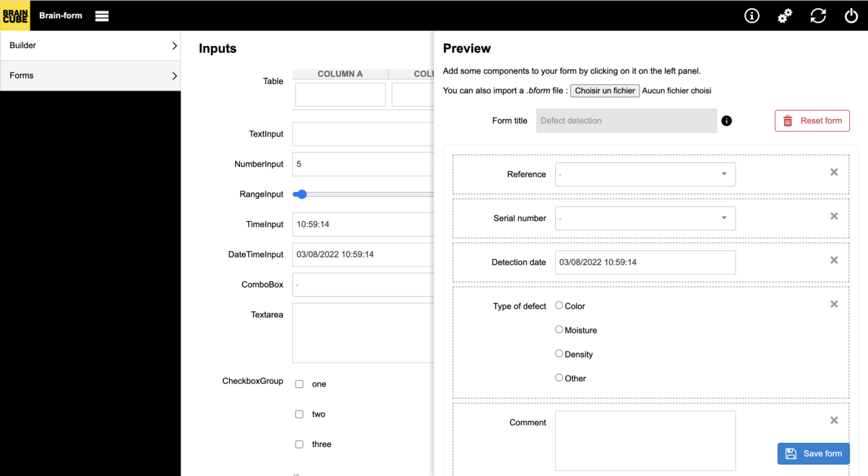Remove the Detection date field using X
This screenshot has height=476, width=868.
tap(834, 260)
